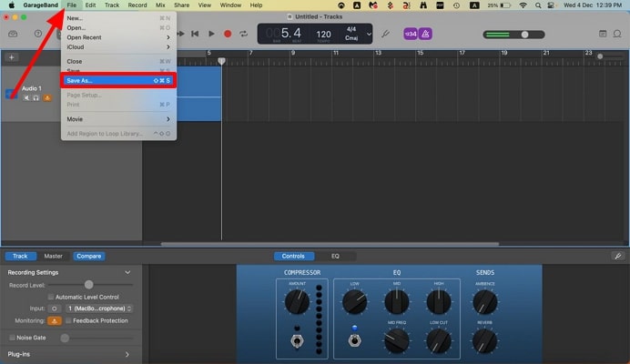
Task: Click the EQ Low knob
Action: 354,302
